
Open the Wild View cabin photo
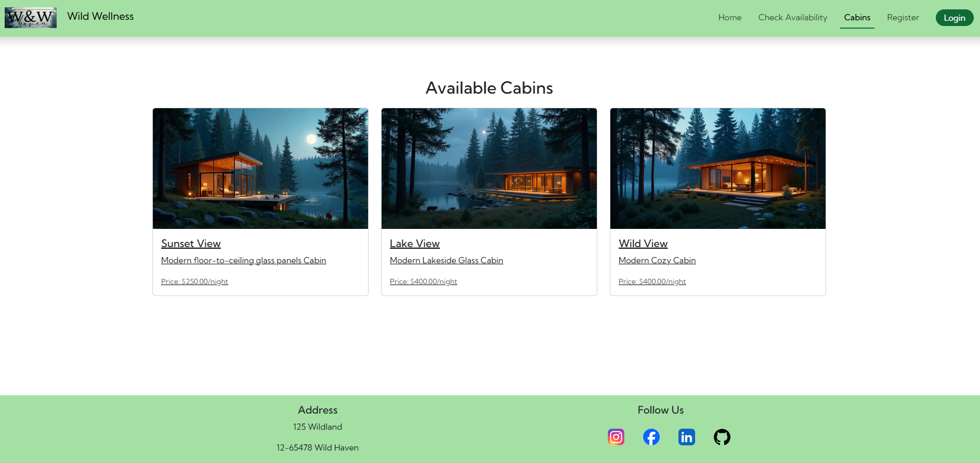(718, 169)
